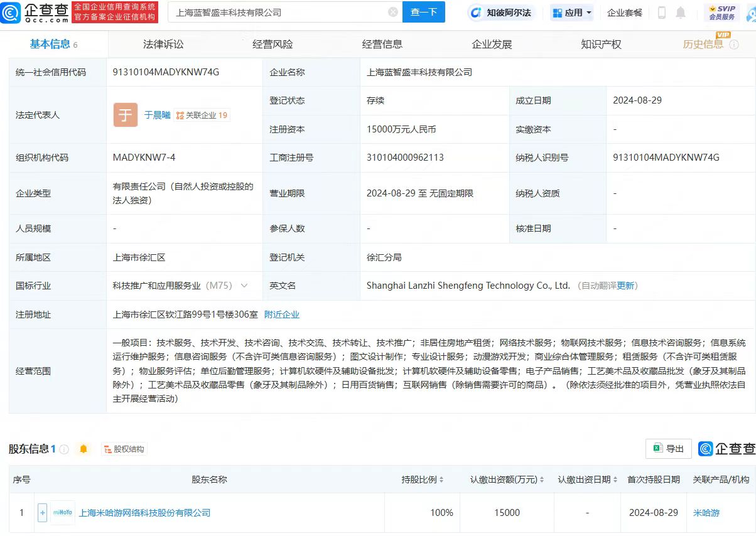The width and height of the screenshot is (756, 536).
Task: Switch to 历史信息 VIP tab
Action: point(703,44)
